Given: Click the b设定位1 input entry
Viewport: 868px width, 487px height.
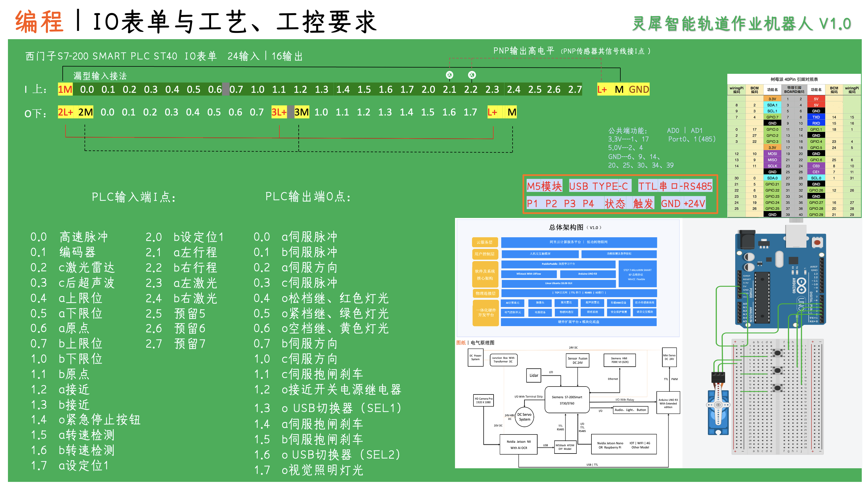Looking at the screenshot, I should [199, 237].
